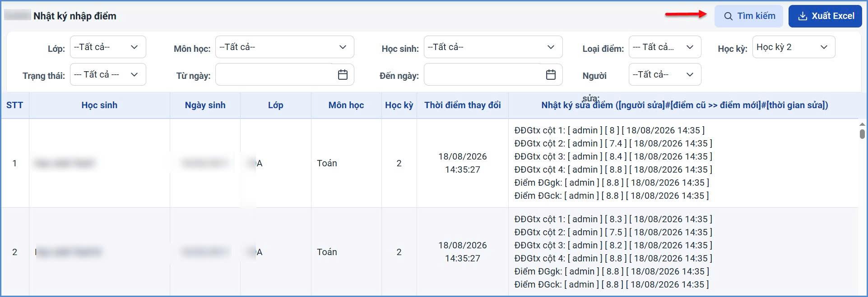Open the Môn học dropdown filter

(284, 47)
